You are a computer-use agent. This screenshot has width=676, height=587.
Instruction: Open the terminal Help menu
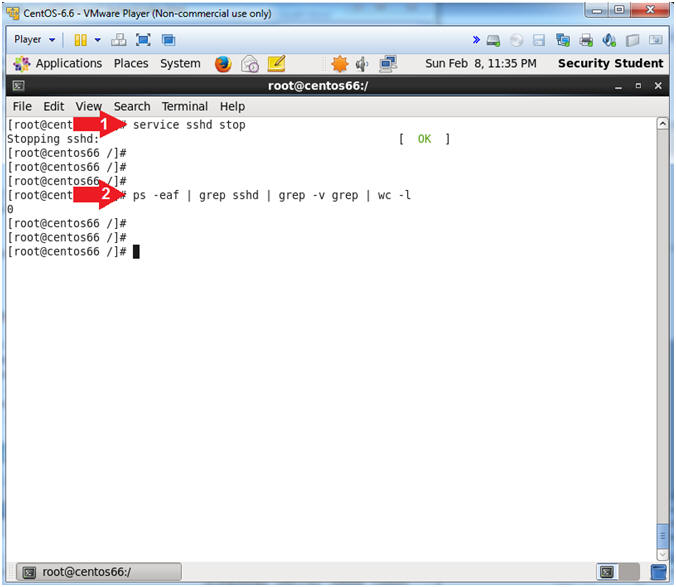[232, 106]
